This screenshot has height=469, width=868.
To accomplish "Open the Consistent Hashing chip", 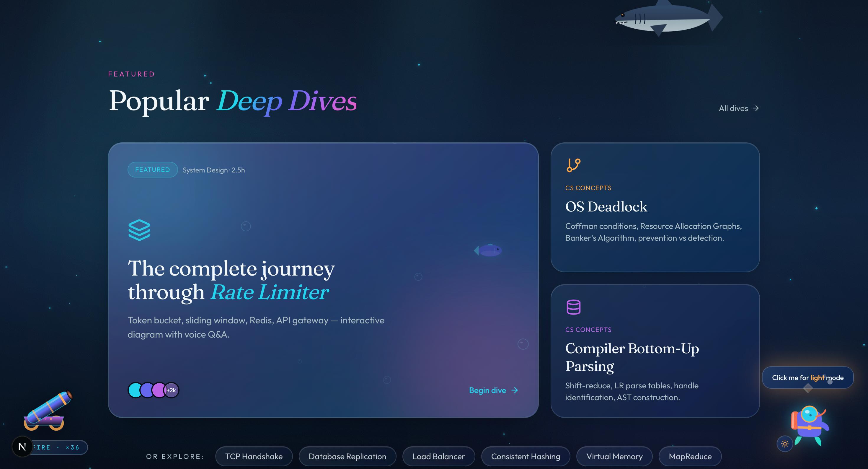I will click(525, 456).
